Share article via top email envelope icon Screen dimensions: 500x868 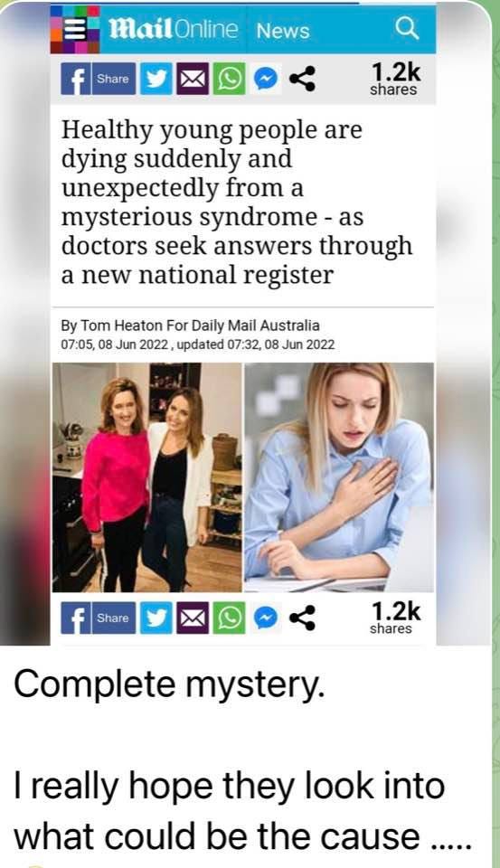(193, 79)
